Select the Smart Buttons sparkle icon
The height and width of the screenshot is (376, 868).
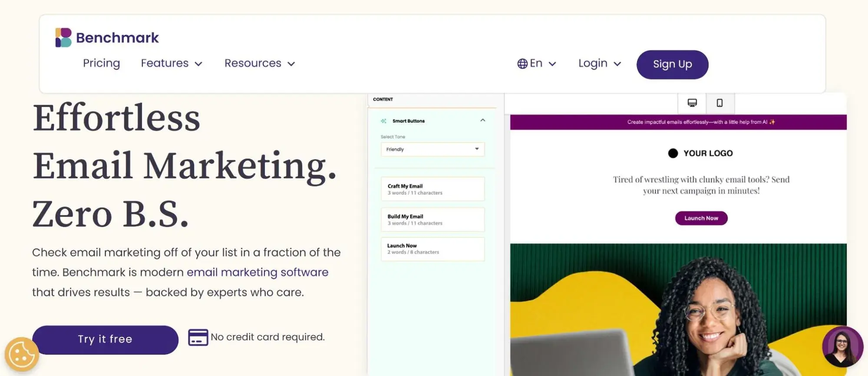[383, 121]
